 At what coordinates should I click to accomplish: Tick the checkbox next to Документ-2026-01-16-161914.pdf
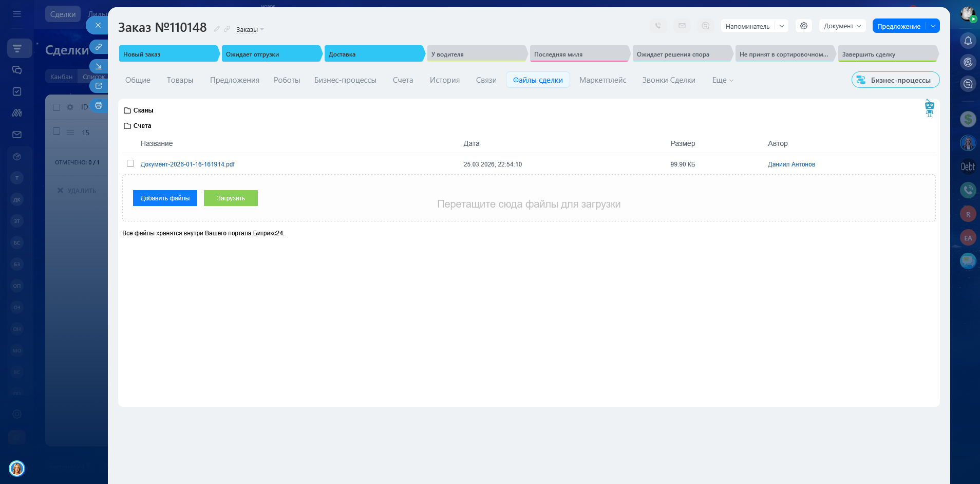point(130,163)
